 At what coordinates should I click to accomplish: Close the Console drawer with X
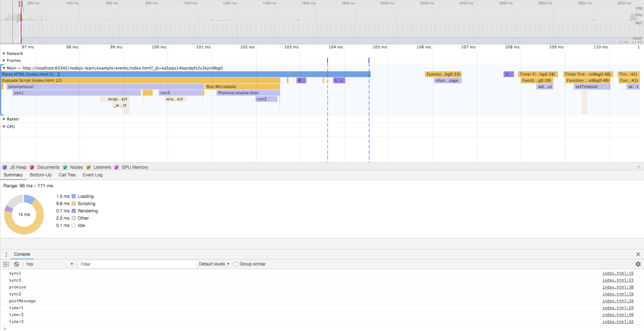point(638,254)
